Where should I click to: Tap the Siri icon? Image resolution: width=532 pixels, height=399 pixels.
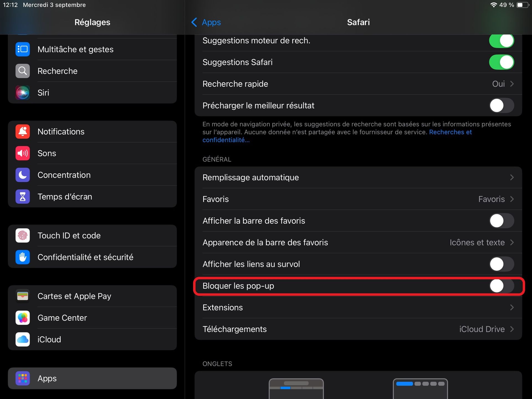coord(23,93)
